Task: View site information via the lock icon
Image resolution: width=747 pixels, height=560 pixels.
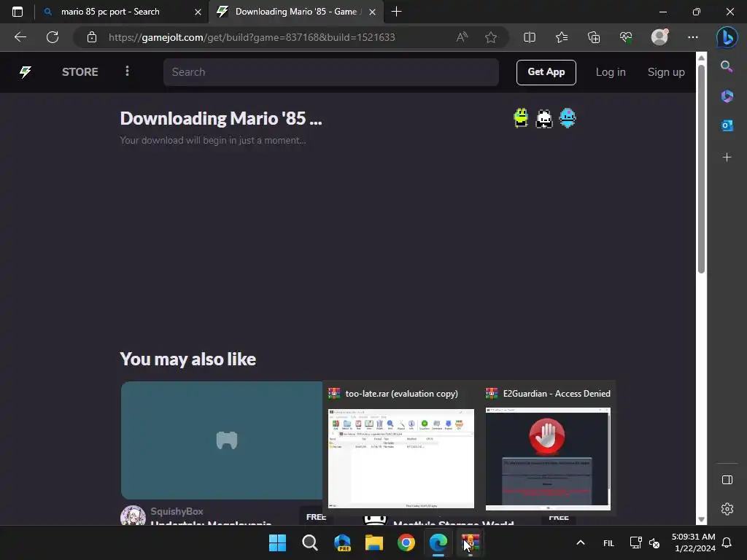Action: click(91, 37)
